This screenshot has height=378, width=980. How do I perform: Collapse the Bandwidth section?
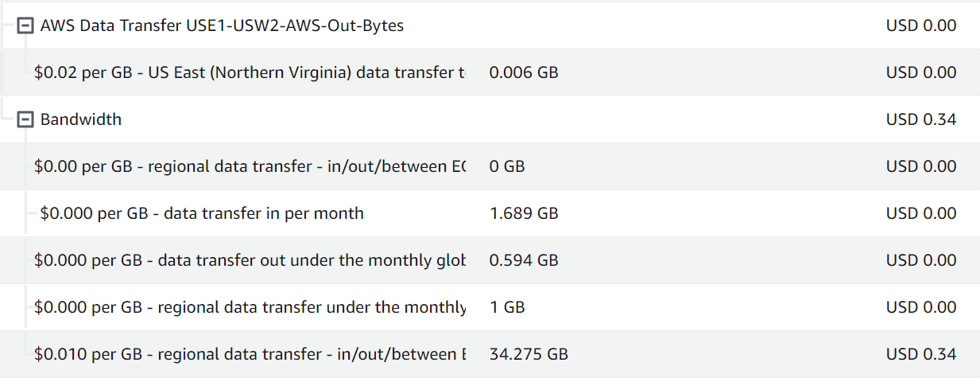[x=25, y=119]
